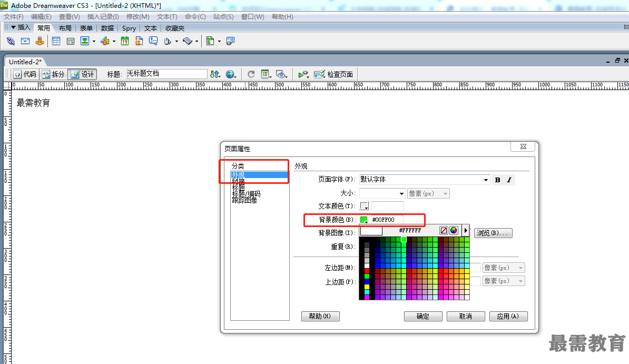Open View Options icon menu
The height and width of the screenshot is (364, 629).
pos(266,74)
